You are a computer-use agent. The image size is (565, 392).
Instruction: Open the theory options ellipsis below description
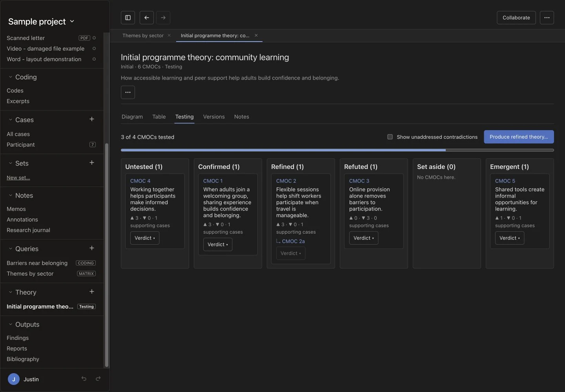[x=128, y=93]
